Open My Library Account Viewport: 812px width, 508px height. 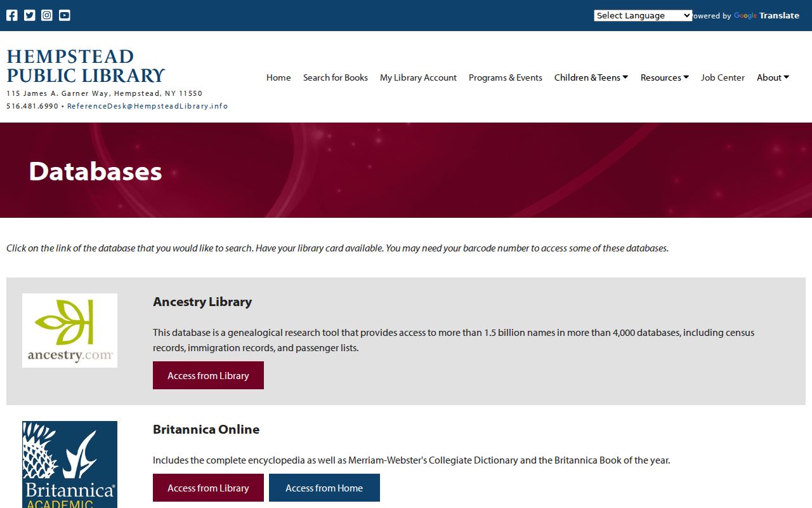coord(418,77)
